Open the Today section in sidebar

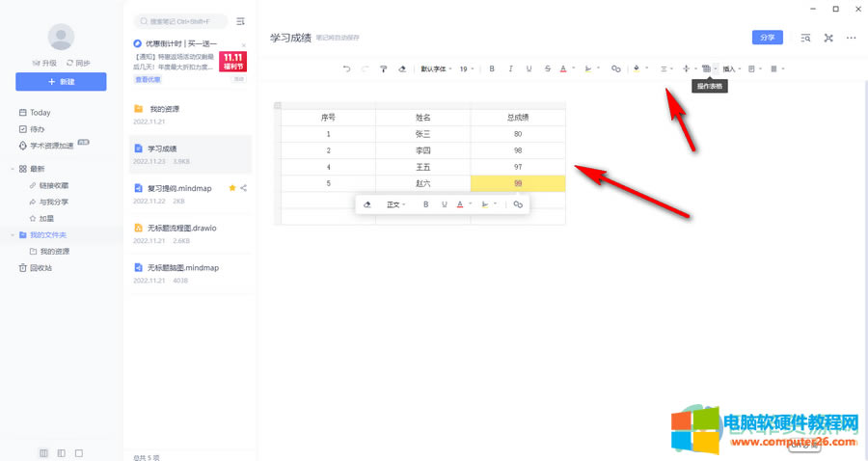coord(35,112)
